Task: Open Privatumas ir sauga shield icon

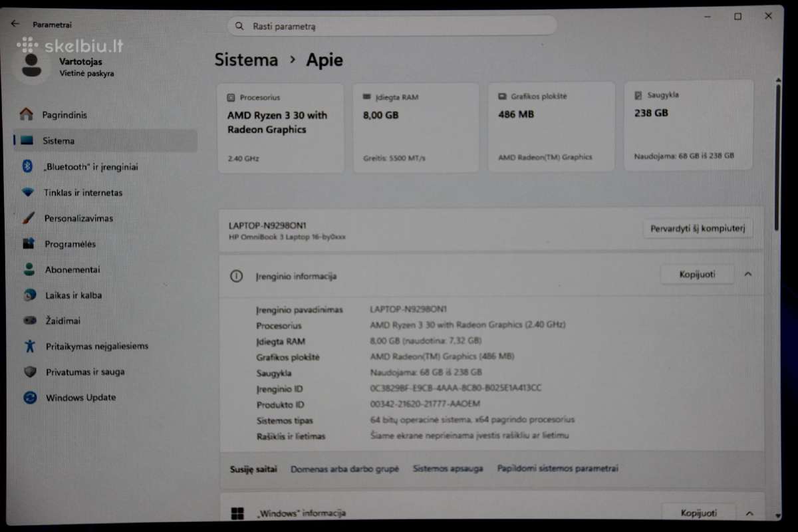Action: pos(30,372)
